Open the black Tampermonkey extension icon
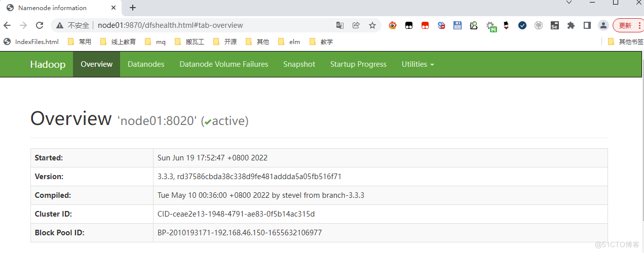The image size is (644, 253). click(409, 25)
